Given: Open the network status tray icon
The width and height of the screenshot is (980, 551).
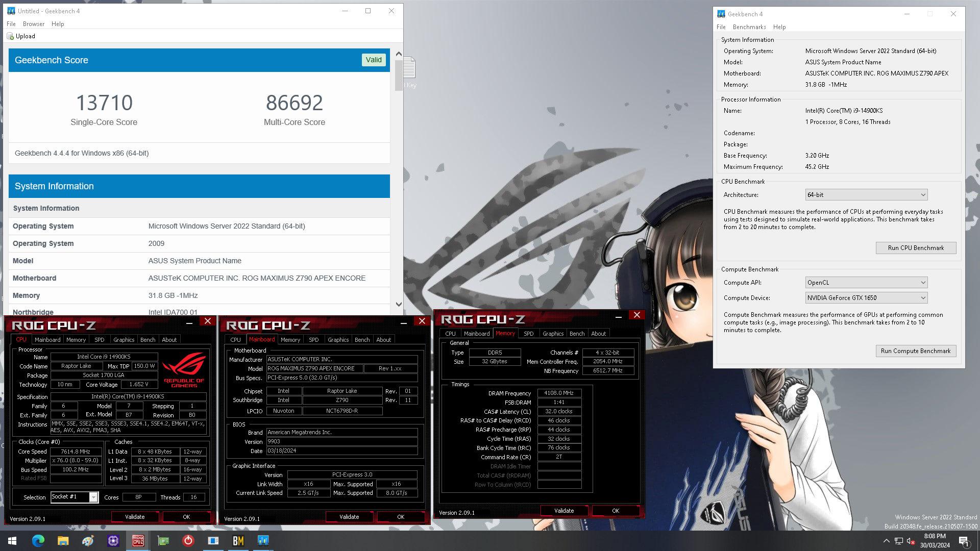Looking at the screenshot, I should coord(899,541).
